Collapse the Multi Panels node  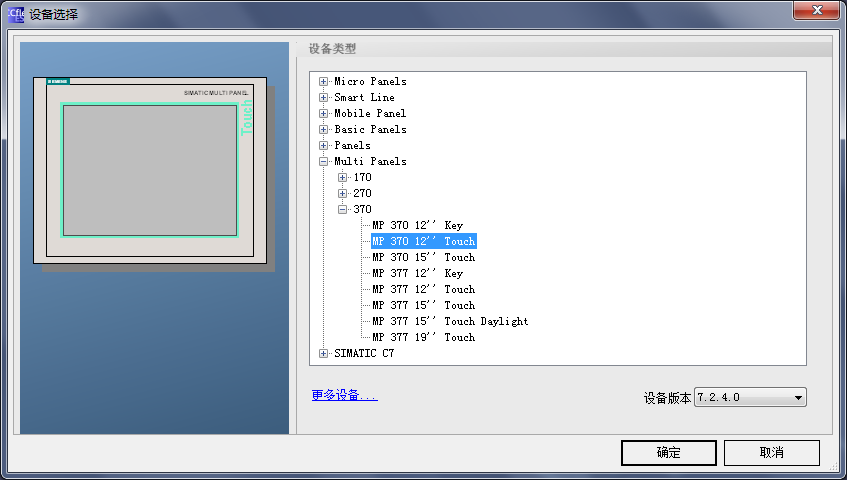pyautogui.click(x=323, y=161)
